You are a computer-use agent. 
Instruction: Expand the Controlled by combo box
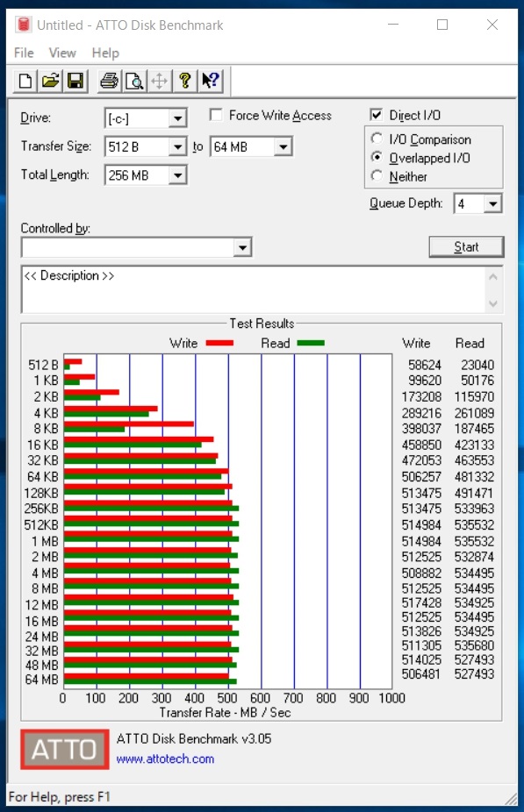tap(242, 247)
